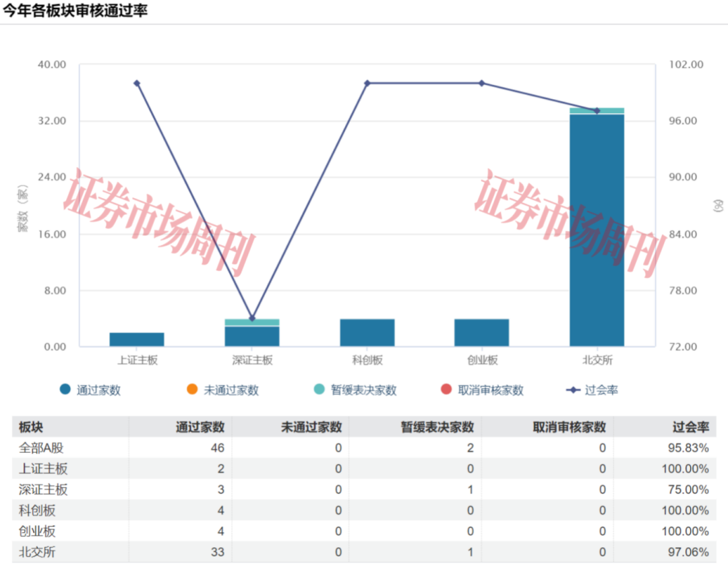Click the 科创板 bar in the chart
Image resolution: width=728 pixels, height=566 pixels.
365,331
